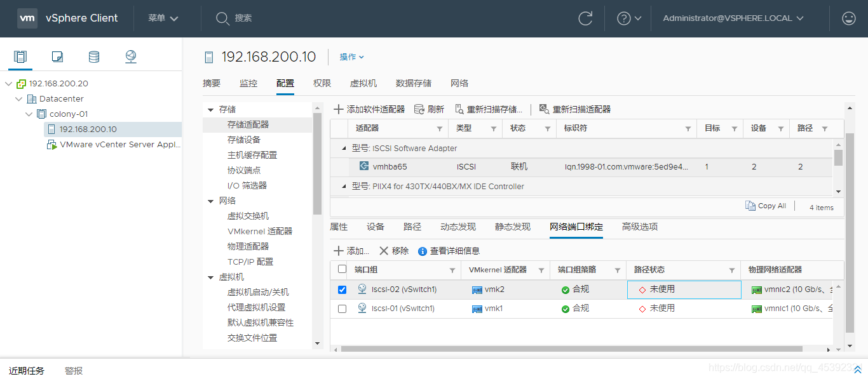Switch to Hosts and Clusters inventory icon
Screen dimensions: 868x379
[x=21, y=57]
